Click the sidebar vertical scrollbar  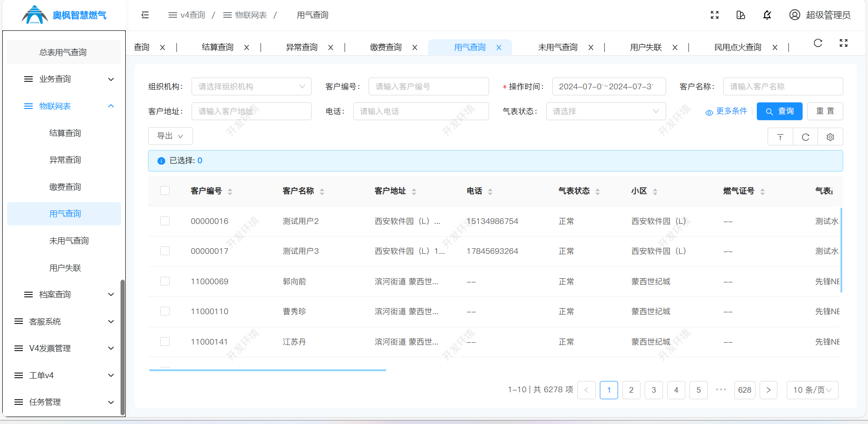[x=122, y=347]
